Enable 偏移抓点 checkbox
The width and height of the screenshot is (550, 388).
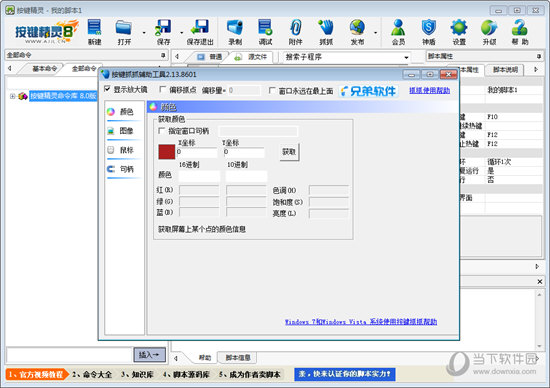click(x=162, y=89)
